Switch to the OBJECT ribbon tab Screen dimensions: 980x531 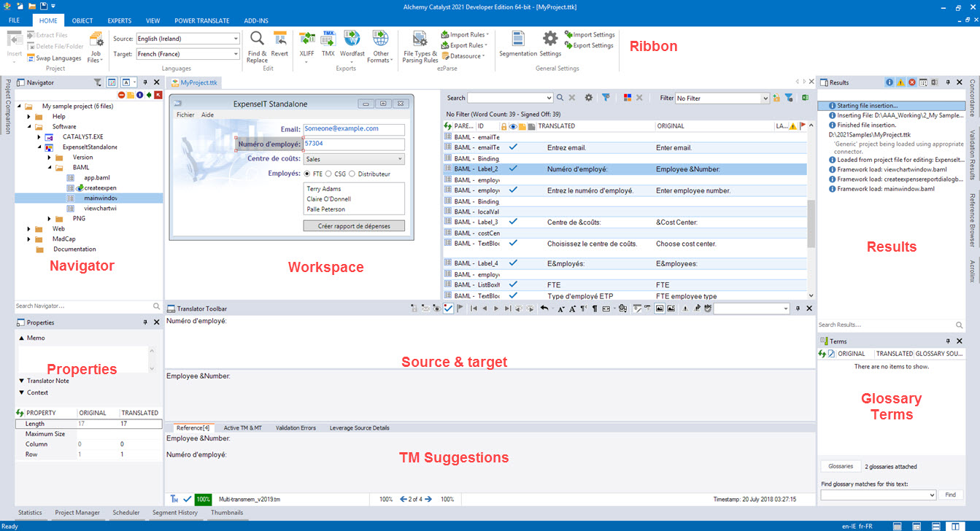[x=82, y=20]
